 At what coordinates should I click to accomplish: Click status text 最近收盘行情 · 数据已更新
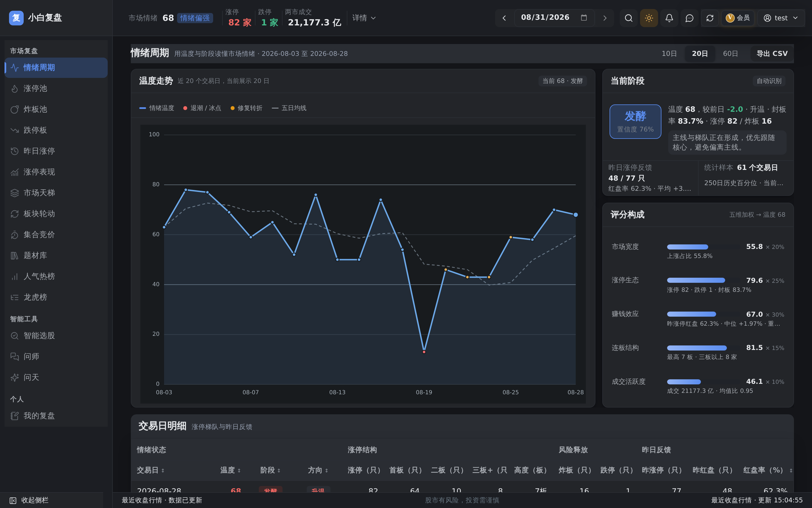pyautogui.click(x=162, y=500)
